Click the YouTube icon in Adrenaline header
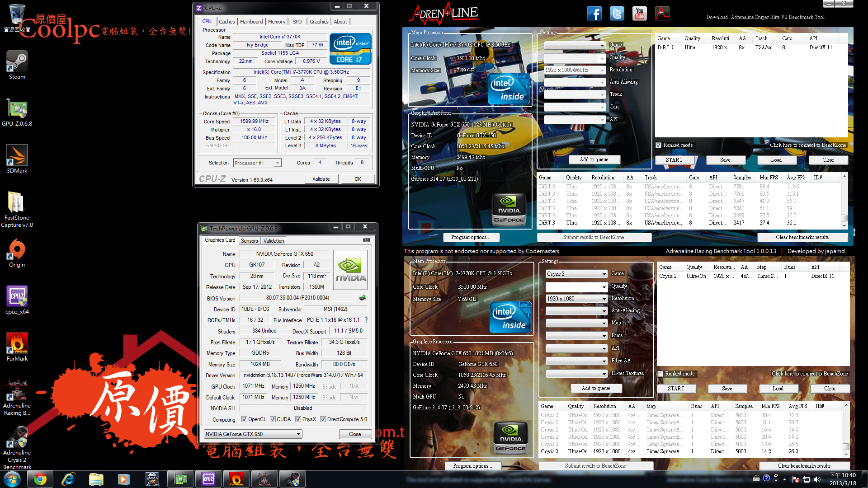The image size is (868, 488). pyautogui.click(x=639, y=14)
